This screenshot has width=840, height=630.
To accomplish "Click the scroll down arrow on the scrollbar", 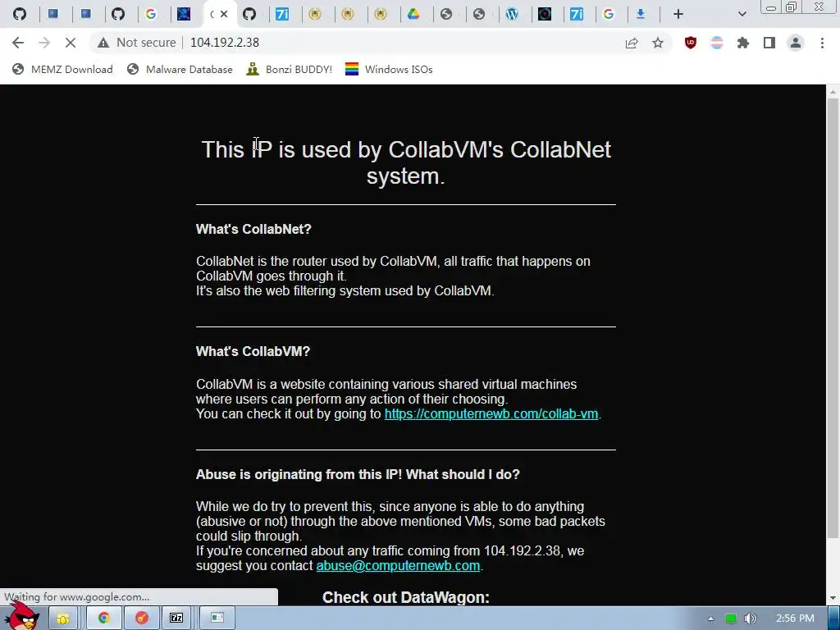I will [x=833, y=598].
